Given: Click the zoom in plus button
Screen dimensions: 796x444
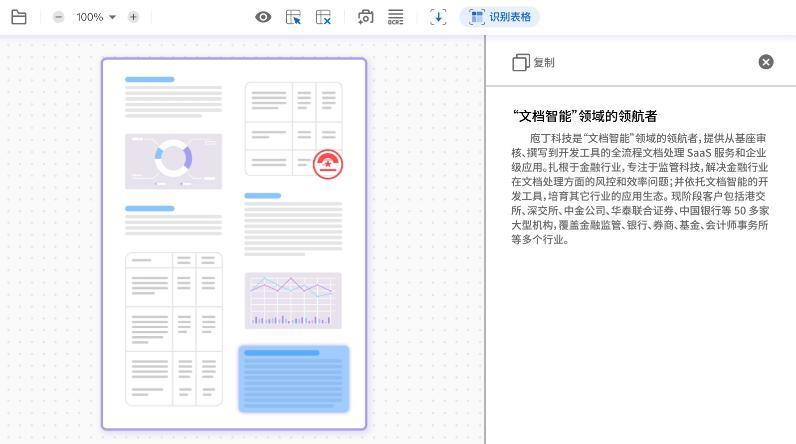Looking at the screenshot, I should [134, 17].
